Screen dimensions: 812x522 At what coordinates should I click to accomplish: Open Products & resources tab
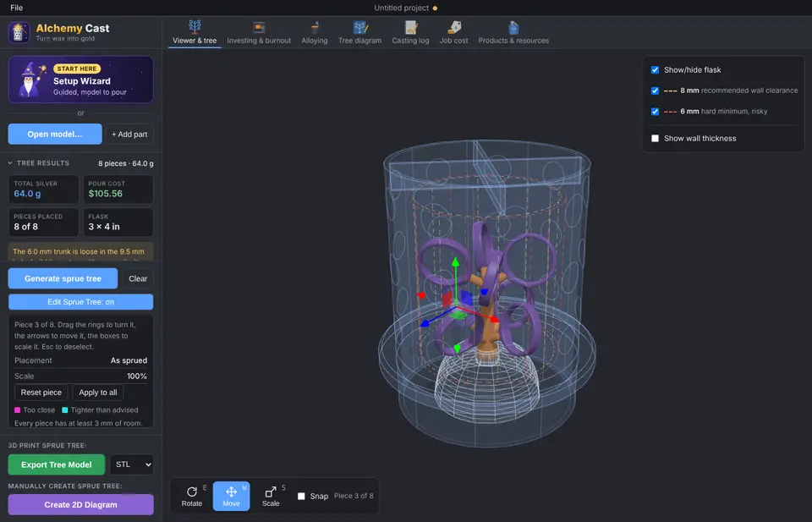pyautogui.click(x=513, y=32)
